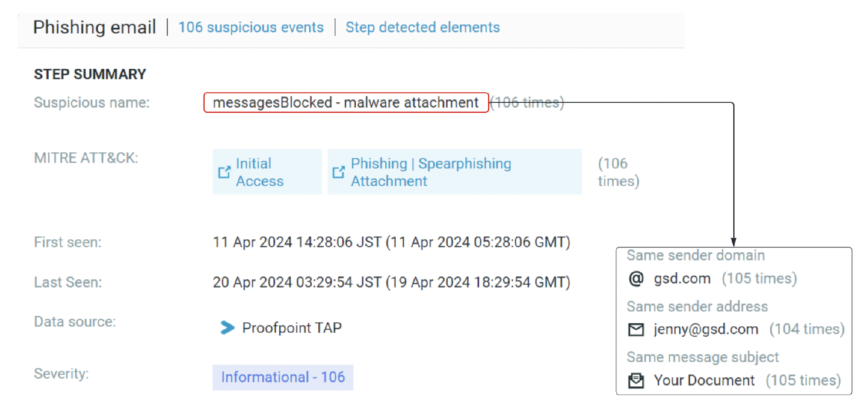Select the gsd.com sender domain
Image resolution: width=868 pixels, height=408 pixels.
pyautogui.click(x=682, y=279)
